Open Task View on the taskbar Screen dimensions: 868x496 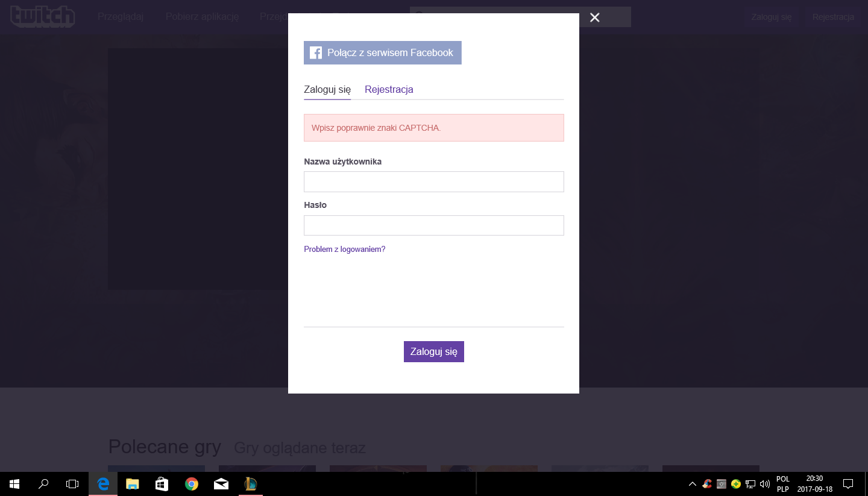click(72, 484)
